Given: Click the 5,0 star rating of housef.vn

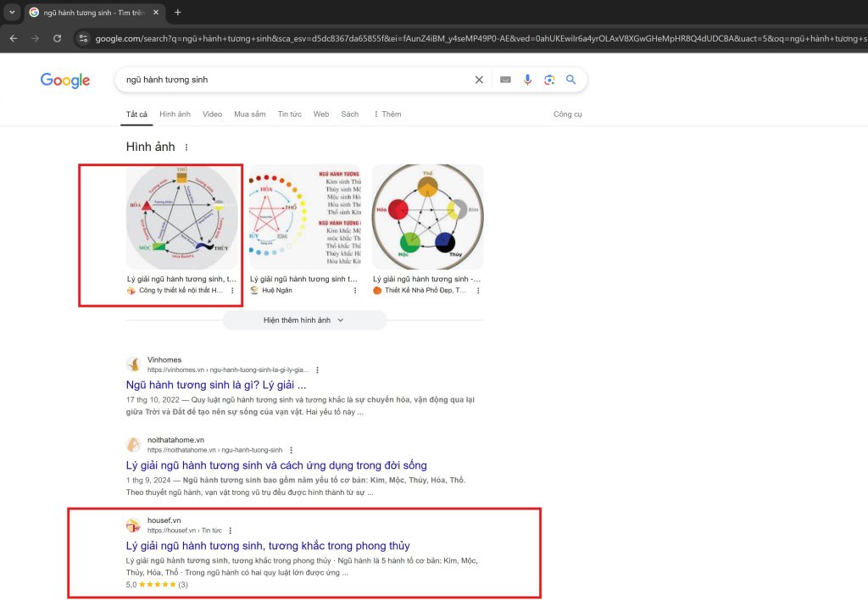Looking at the screenshot, I should click(x=157, y=584).
